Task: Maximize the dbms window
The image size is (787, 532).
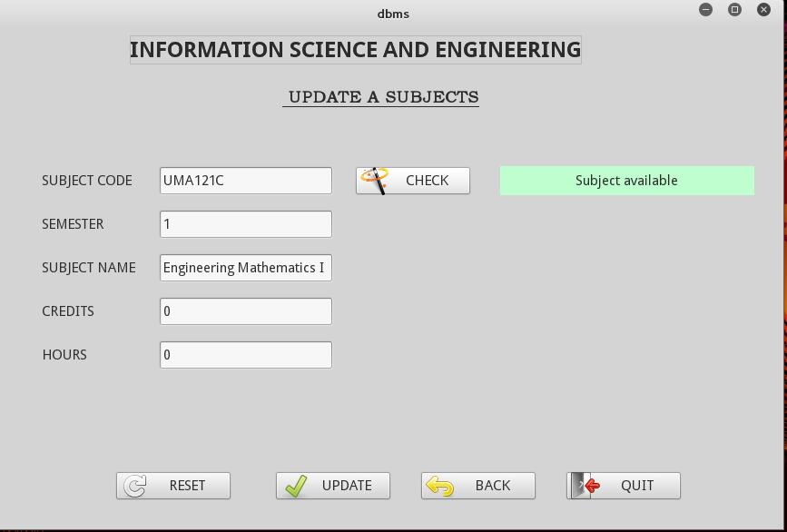Action: coord(734,10)
